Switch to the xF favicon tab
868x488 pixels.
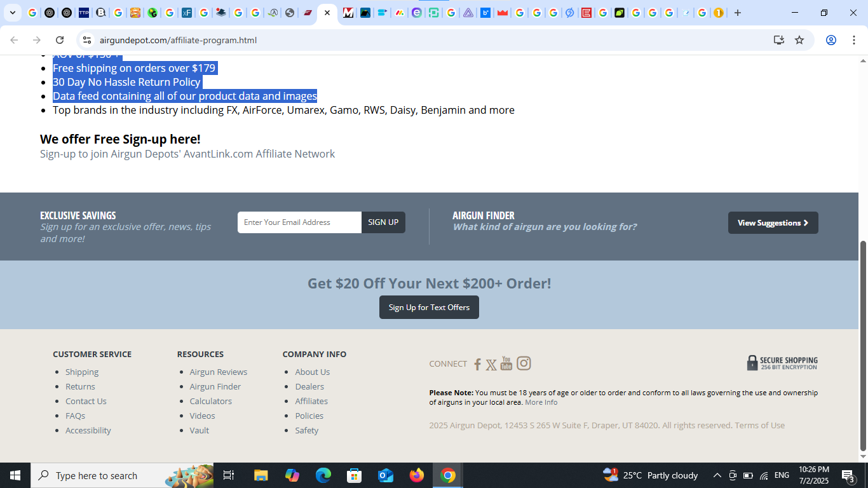pyautogui.click(x=187, y=13)
